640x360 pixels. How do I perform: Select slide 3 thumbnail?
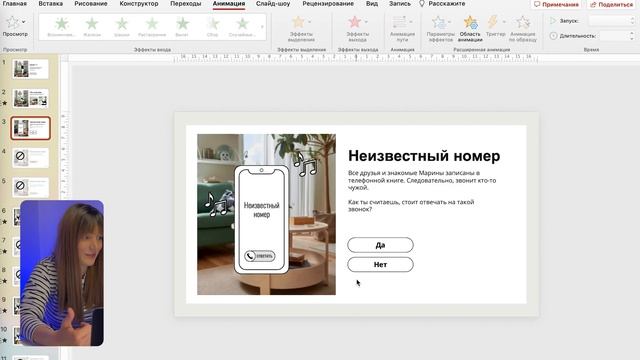coord(31,128)
